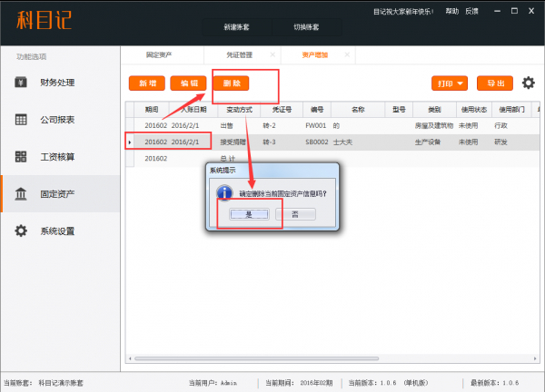Switch to the 固定资产 tab
This screenshot has height=392, width=545.
point(159,55)
